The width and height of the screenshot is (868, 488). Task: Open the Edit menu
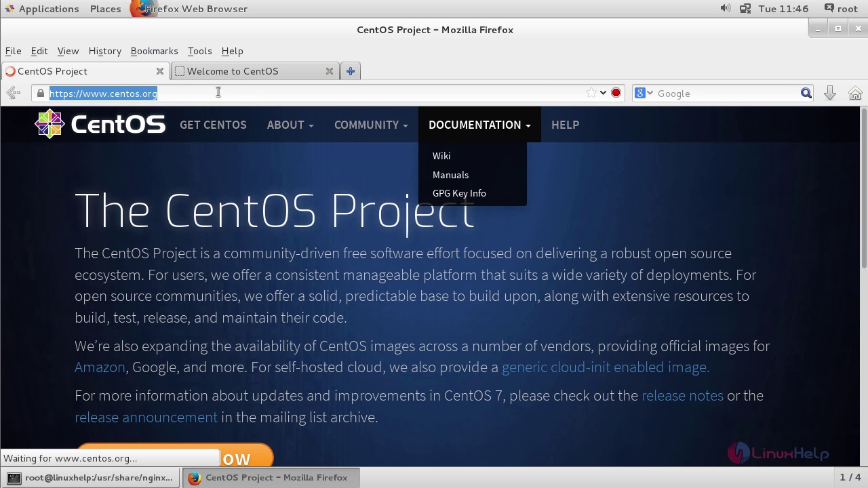tap(39, 51)
